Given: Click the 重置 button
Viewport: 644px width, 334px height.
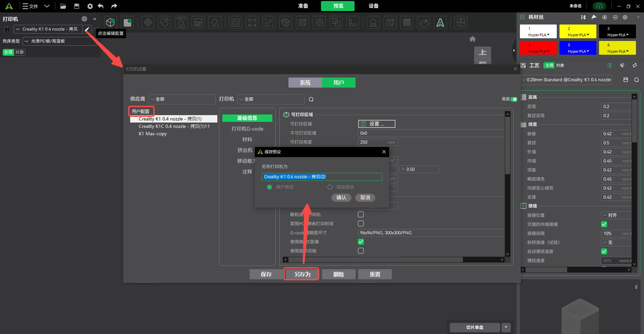Looking at the screenshot, I should click(x=375, y=274).
